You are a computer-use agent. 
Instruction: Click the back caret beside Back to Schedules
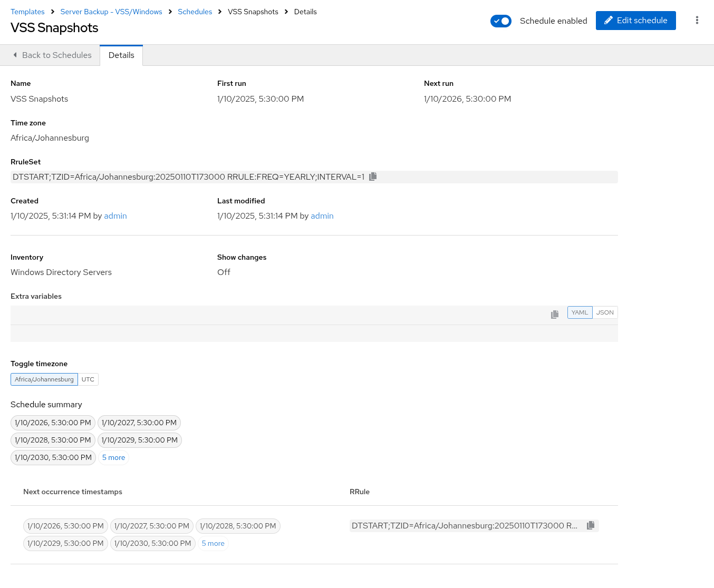click(15, 55)
